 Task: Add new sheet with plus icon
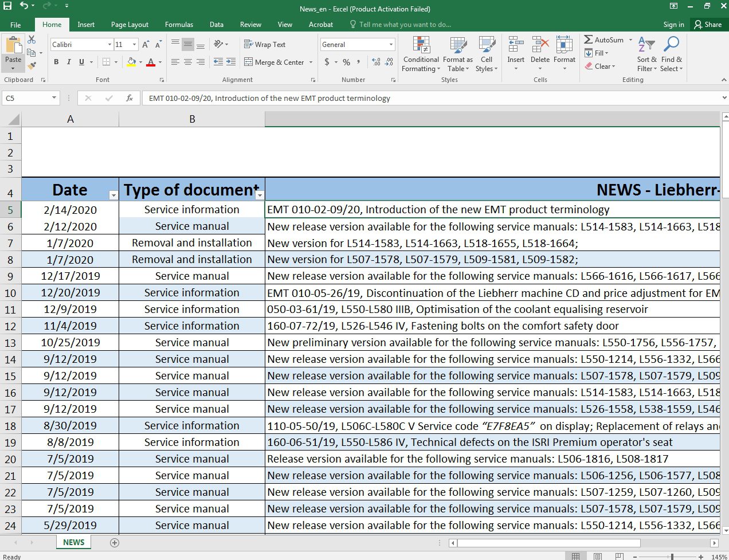click(115, 542)
